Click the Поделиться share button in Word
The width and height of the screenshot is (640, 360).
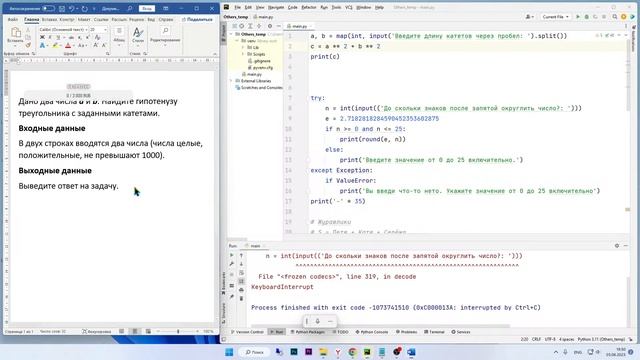pyautogui.click(x=197, y=19)
